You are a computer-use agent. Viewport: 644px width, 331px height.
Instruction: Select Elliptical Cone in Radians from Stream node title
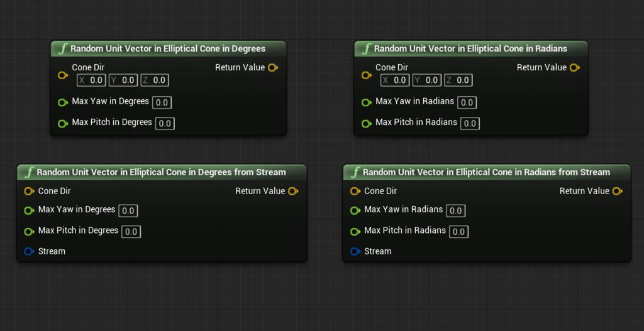coord(486,172)
